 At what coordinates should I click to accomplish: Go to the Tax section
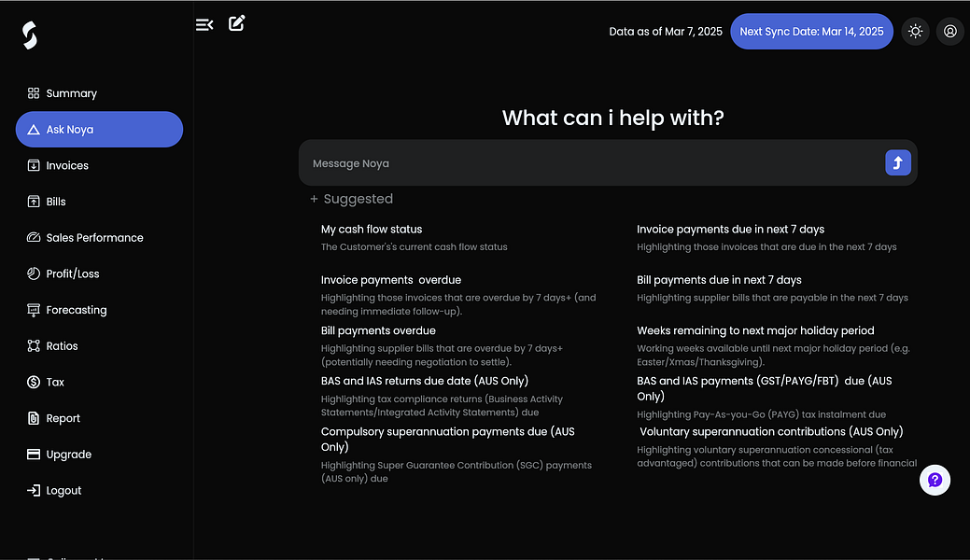pos(53,381)
